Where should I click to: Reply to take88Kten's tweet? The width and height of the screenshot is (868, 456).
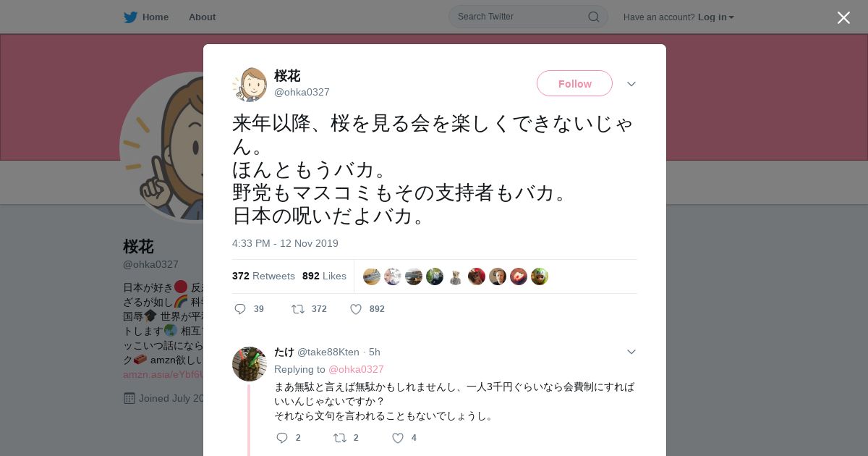(282, 438)
